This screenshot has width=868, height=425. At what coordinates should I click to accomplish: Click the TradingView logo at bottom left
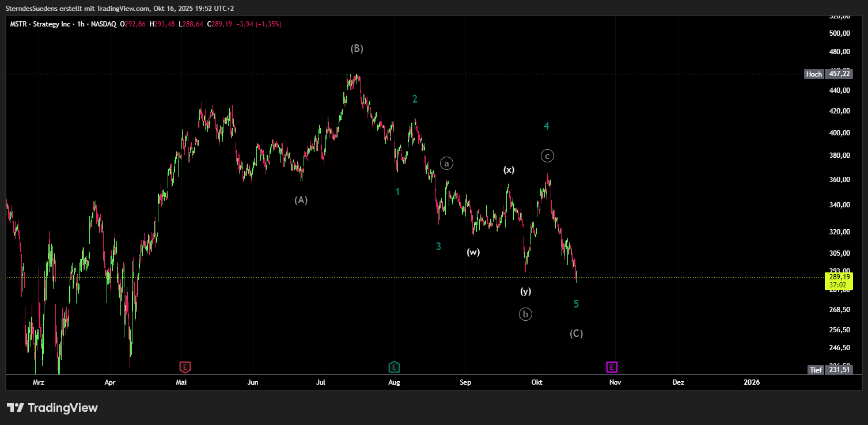coord(52,408)
